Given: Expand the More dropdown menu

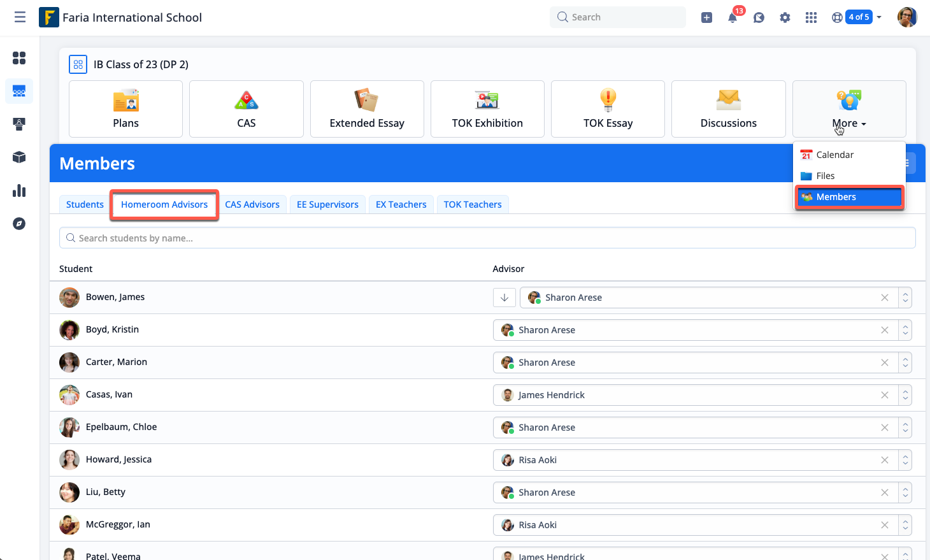Looking at the screenshot, I should [x=848, y=123].
